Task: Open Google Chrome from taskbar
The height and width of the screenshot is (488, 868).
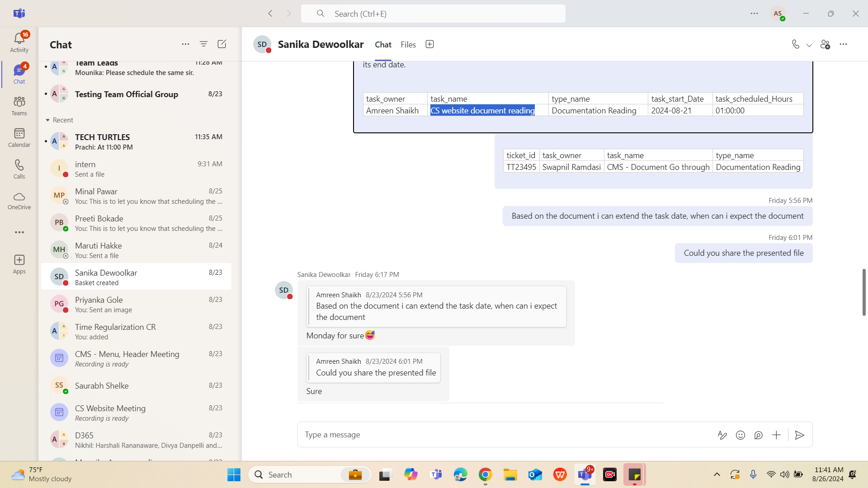Action: click(485, 474)
